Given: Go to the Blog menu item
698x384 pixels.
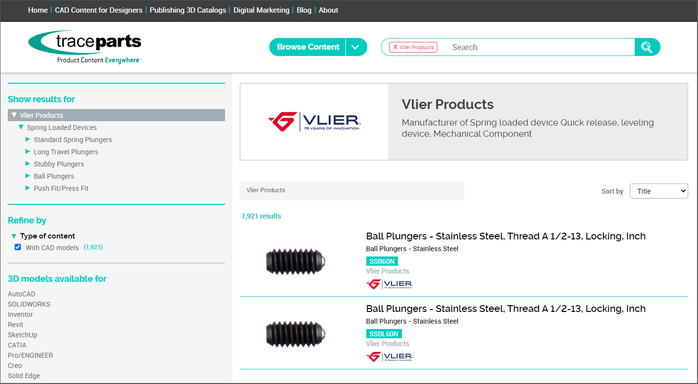Looking at the screenshot, I should (304, 10).
